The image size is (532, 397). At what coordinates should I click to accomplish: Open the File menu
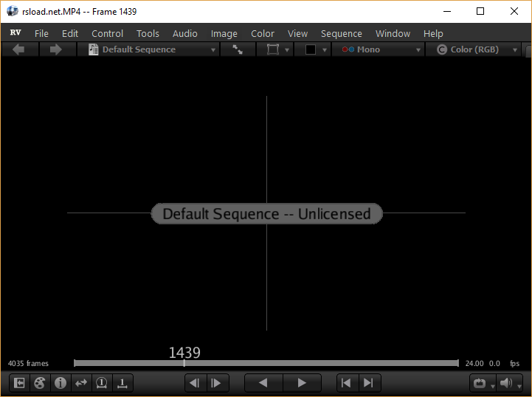click(x=41, y=34)
